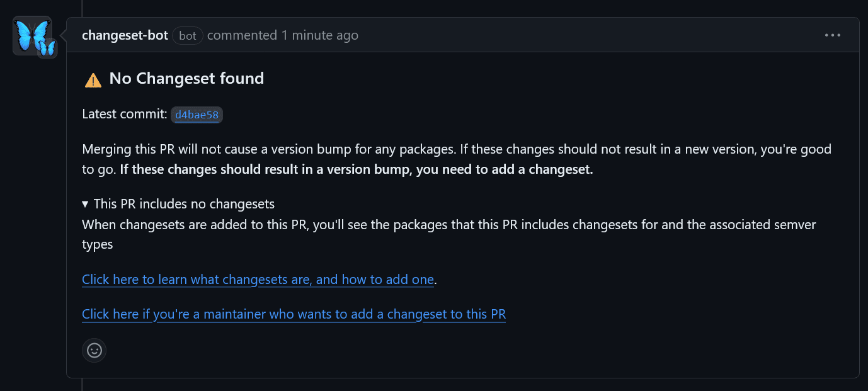Open commit d4bae58

[197, 115]
